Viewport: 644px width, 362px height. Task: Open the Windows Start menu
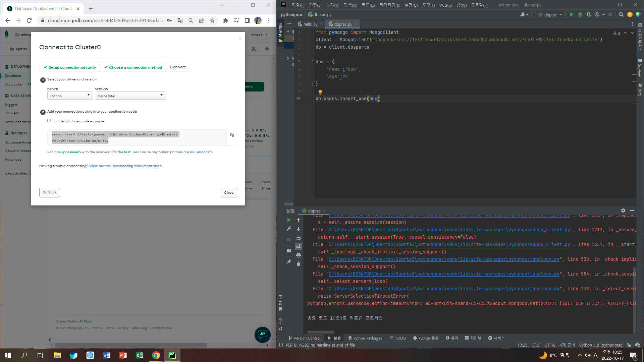(x=8, y=355)
